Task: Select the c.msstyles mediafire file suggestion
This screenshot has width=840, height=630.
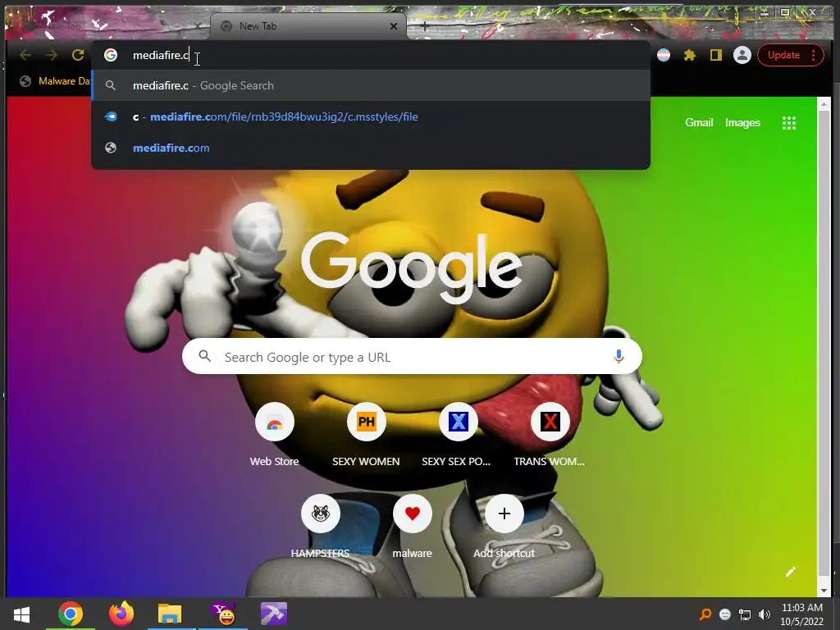Action: pyautogui.click(x=371, y=116)
